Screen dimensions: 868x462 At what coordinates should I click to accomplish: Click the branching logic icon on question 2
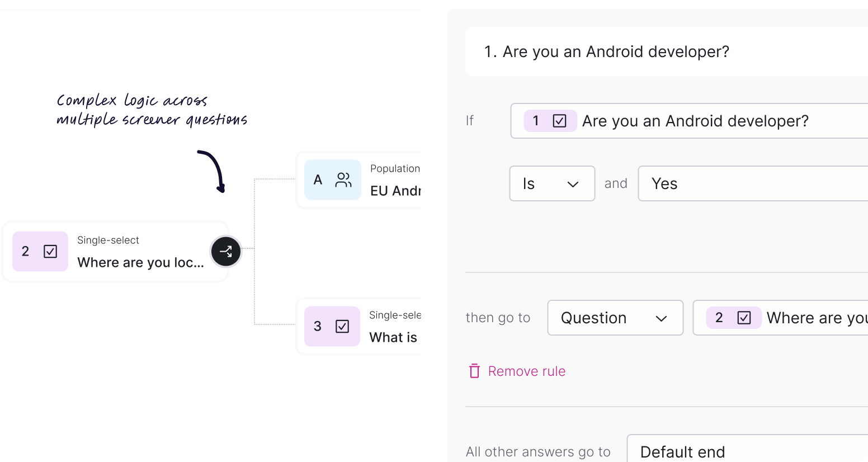coord(226,252)
